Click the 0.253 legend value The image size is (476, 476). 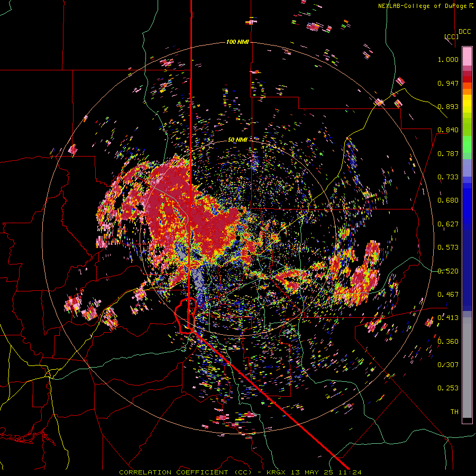click(x=448, y=388)
